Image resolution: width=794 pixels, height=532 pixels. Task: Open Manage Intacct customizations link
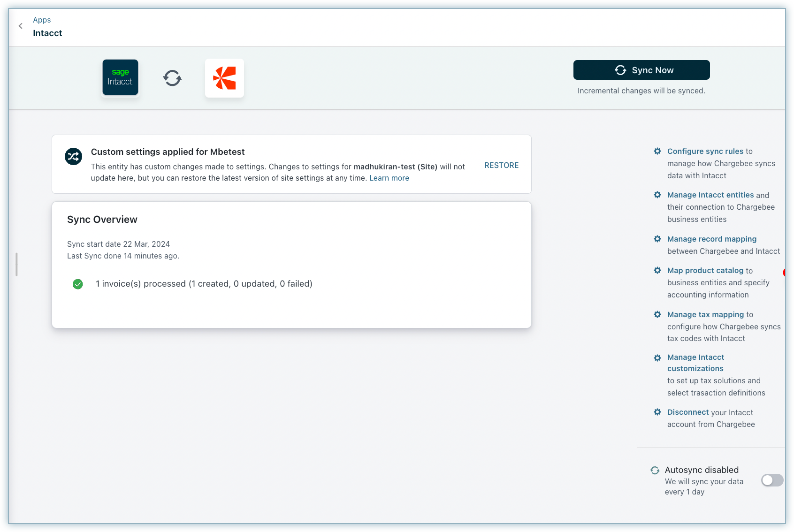[695, 363]
